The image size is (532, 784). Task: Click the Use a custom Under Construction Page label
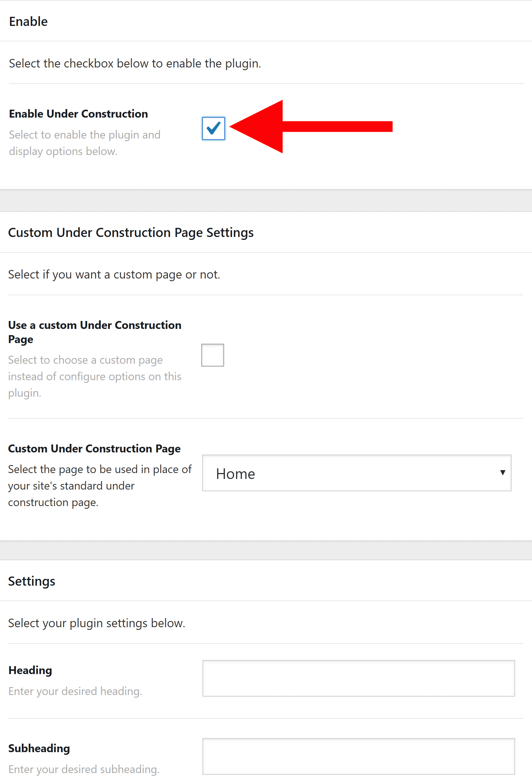pos(94,332)
